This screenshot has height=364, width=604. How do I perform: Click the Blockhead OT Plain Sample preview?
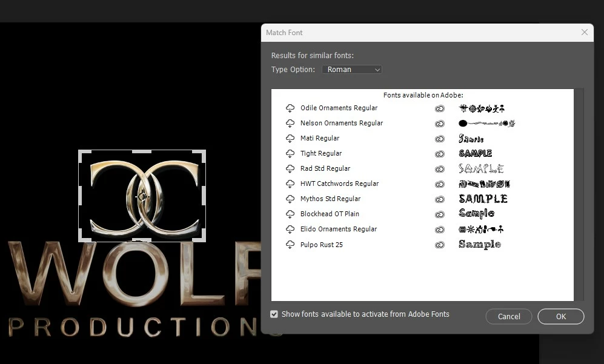pyautogui.click(x=477, y=213)
